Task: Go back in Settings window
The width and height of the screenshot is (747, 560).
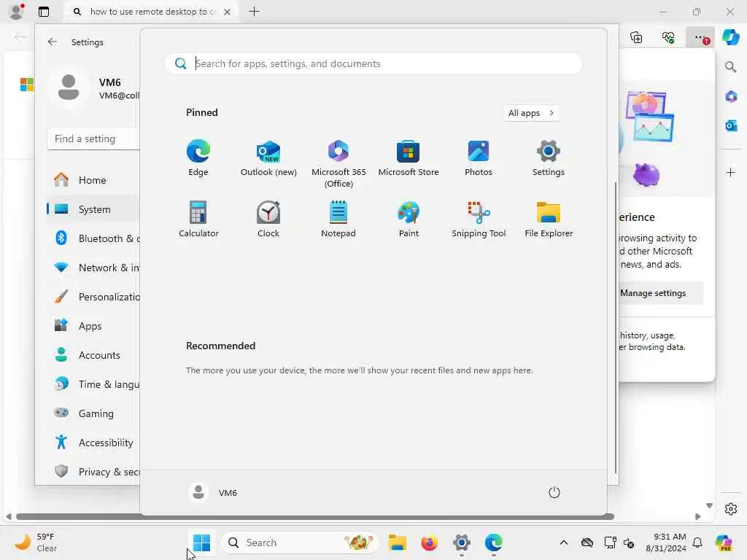Action: click(53, 42)
